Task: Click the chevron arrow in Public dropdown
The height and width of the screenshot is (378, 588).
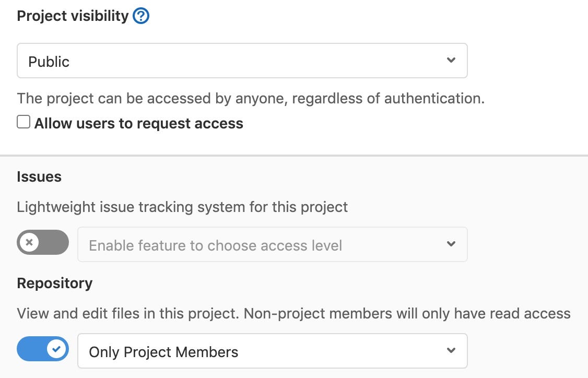Action: tap(451, 60)
